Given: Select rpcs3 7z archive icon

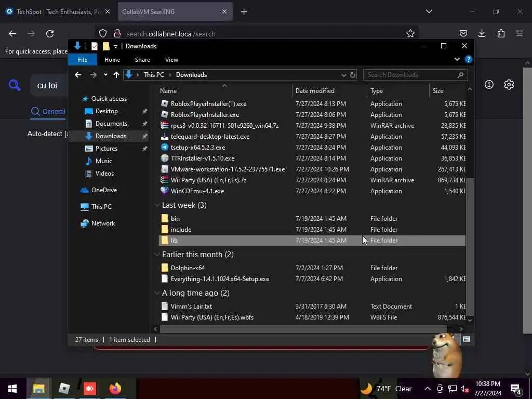Looking at the screenshot, I should tap(165, 125).
